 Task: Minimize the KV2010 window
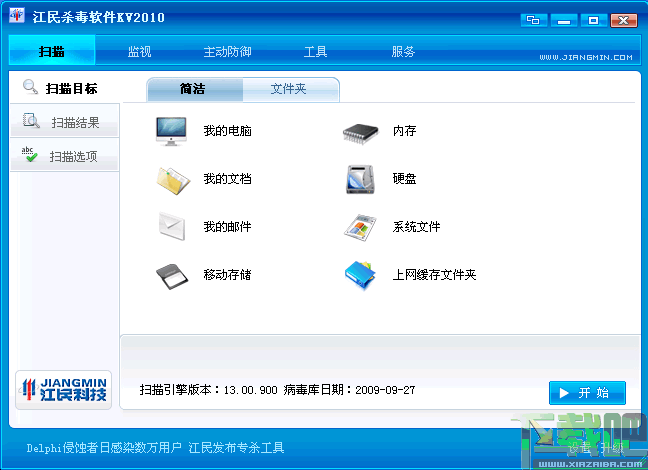point(564,20)
